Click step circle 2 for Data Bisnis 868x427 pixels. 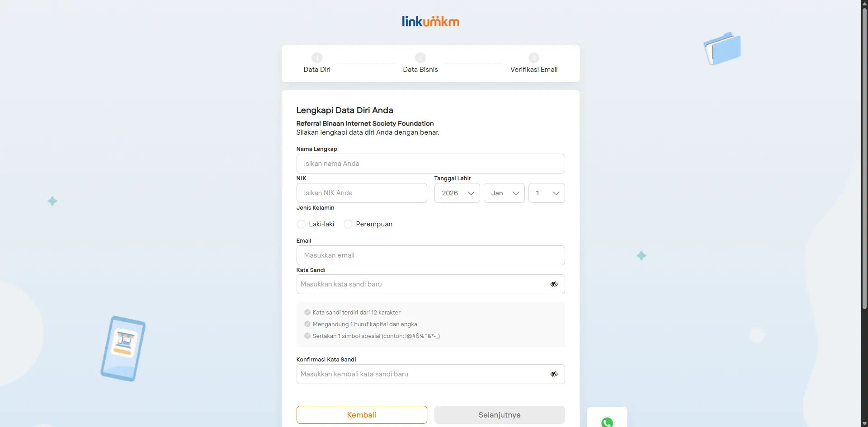(420, 57)
